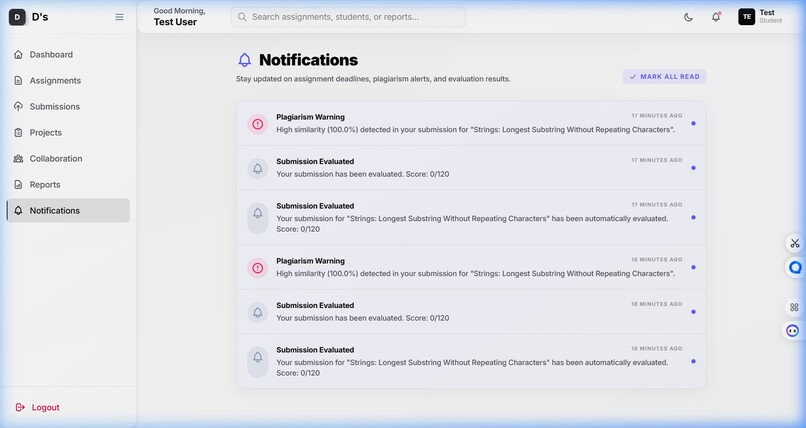Toggle dark mode moon icon

coord(688,17)
